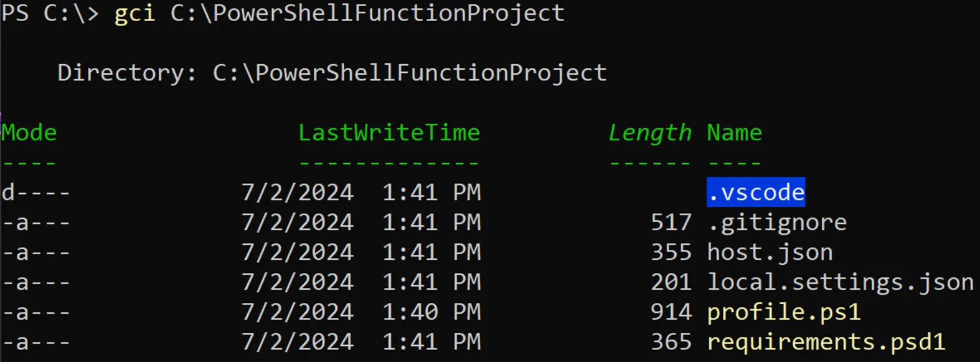Click the .gitignore file name
The image size is (980, 362).
(x=777, y=222)
